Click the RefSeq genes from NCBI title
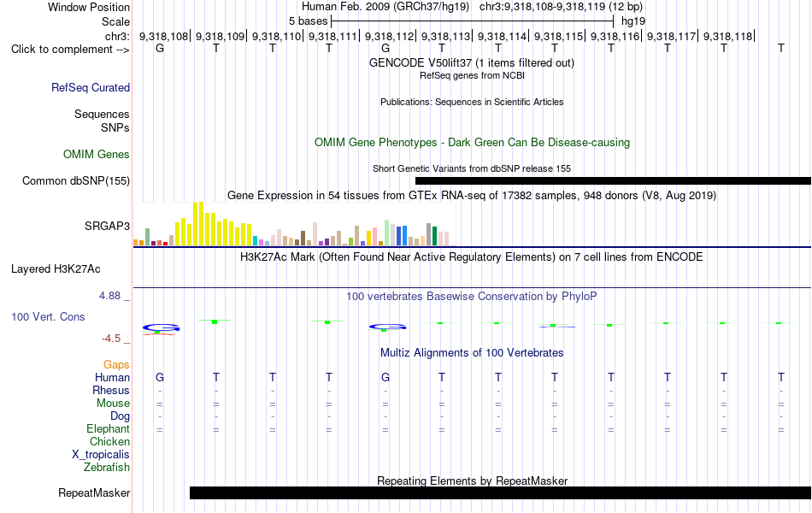The height and width of the screenshot is (513, 812). (x=473, y=75)
